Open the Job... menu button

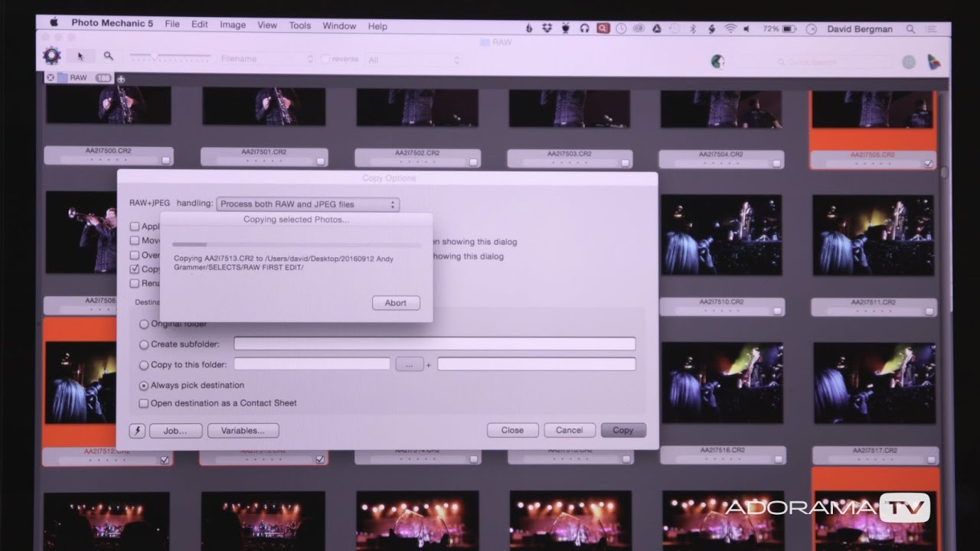point(175,431)
